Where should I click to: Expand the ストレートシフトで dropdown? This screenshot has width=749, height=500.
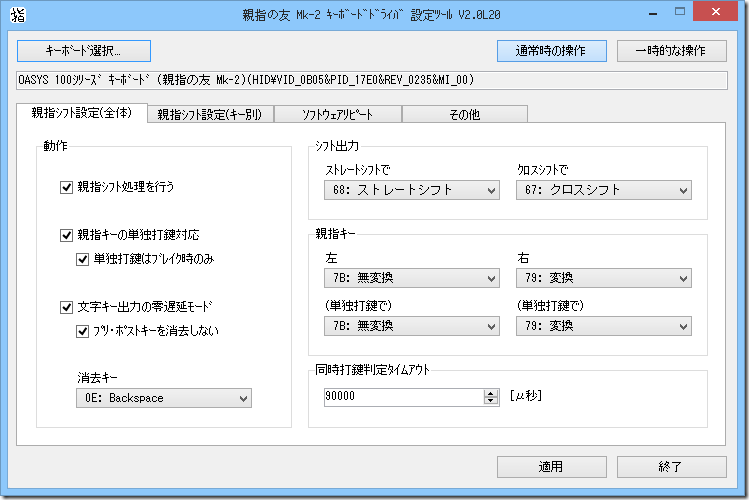tap(411, 190)
